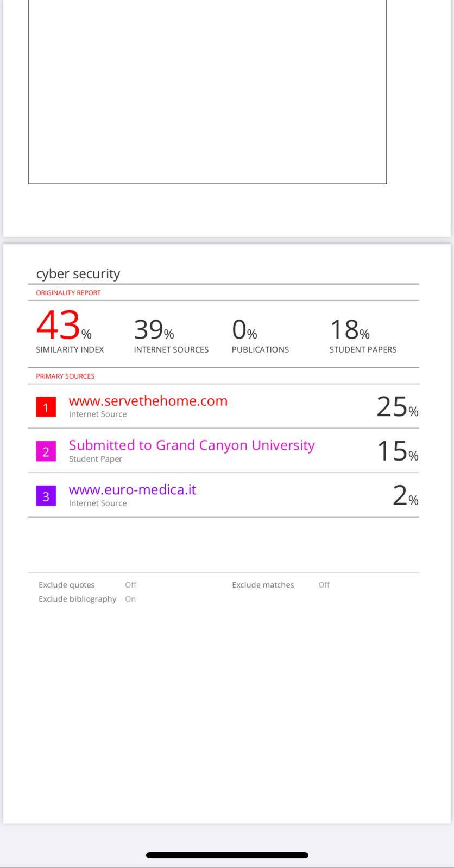
Task: Click the Exclude quotes Off setting
Action: 130,585
